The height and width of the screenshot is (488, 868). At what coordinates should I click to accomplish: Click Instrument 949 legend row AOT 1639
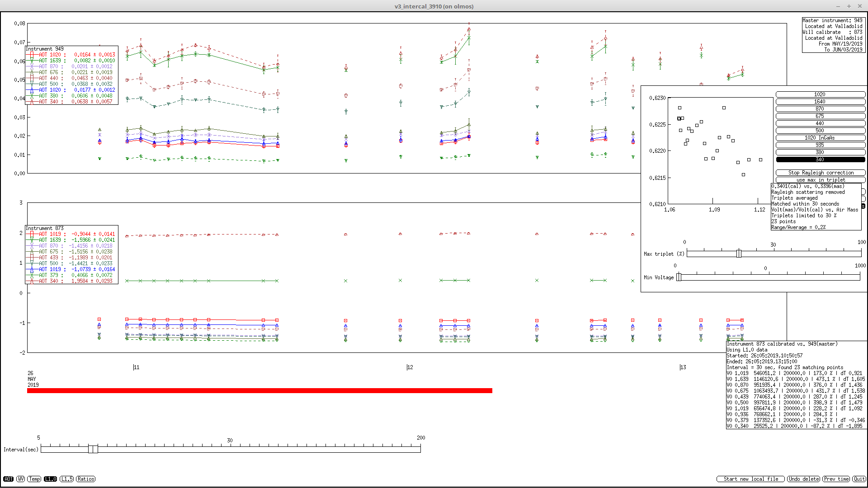click(x=71, y=61)
